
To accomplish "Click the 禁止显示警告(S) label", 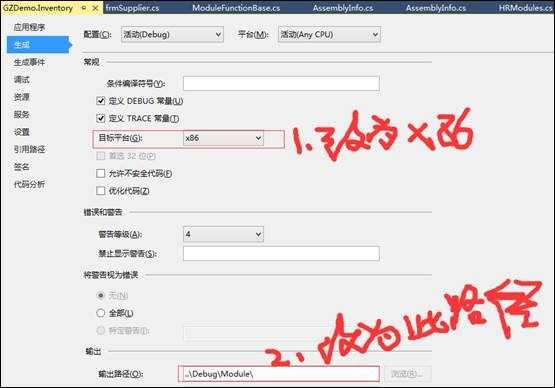I will [128, 253].
